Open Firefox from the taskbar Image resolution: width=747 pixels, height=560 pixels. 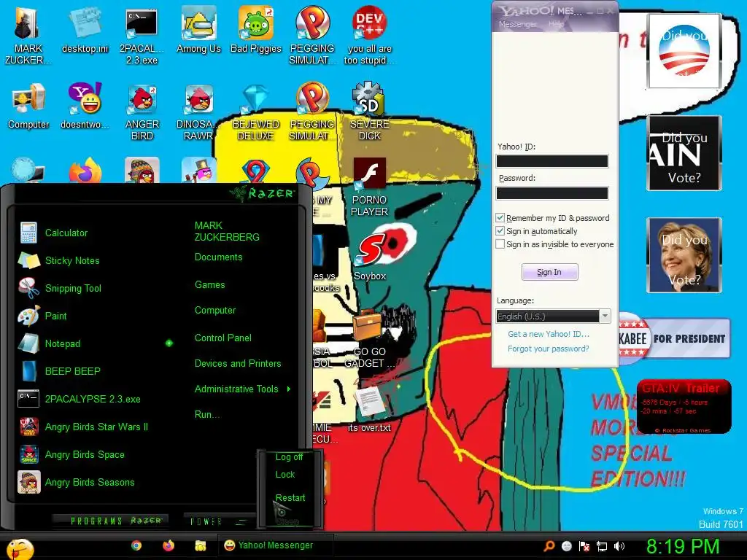169,545
